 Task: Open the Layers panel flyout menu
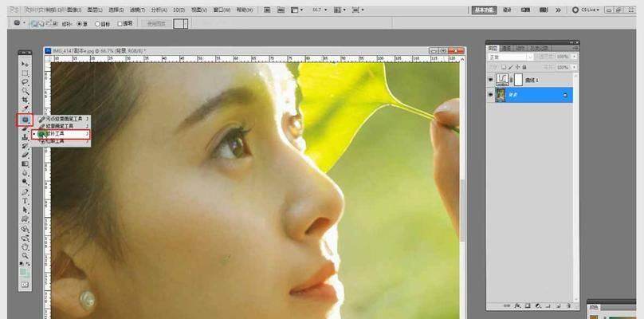click(x=574, y=48)
